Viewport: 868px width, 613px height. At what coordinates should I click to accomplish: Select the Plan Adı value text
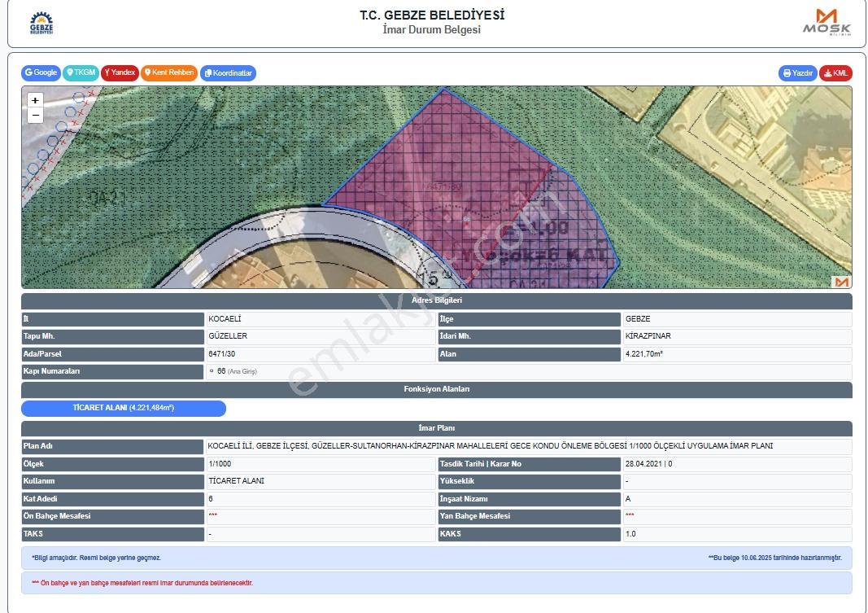491,446
